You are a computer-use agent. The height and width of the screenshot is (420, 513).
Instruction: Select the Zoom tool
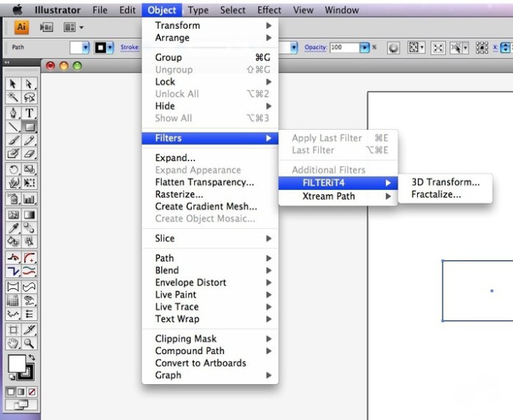[x=29, y=343]
